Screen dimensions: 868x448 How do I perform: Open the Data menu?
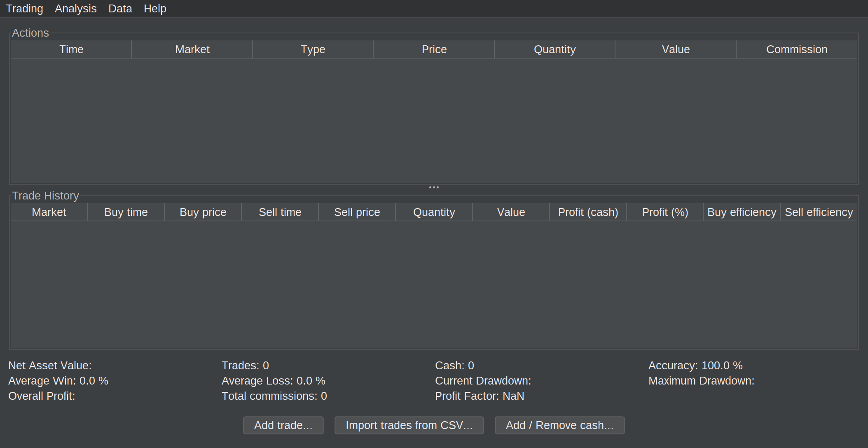click(120, 9)
